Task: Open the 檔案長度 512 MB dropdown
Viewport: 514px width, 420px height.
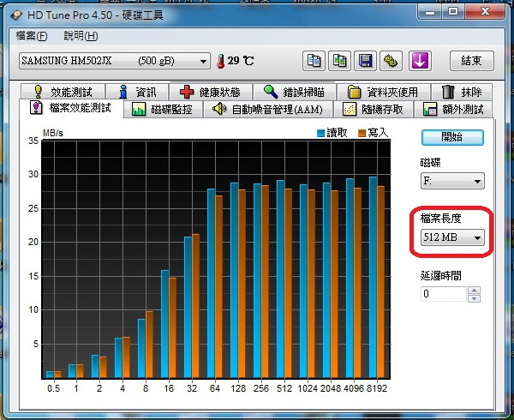Action: click(x=452, y=237)
